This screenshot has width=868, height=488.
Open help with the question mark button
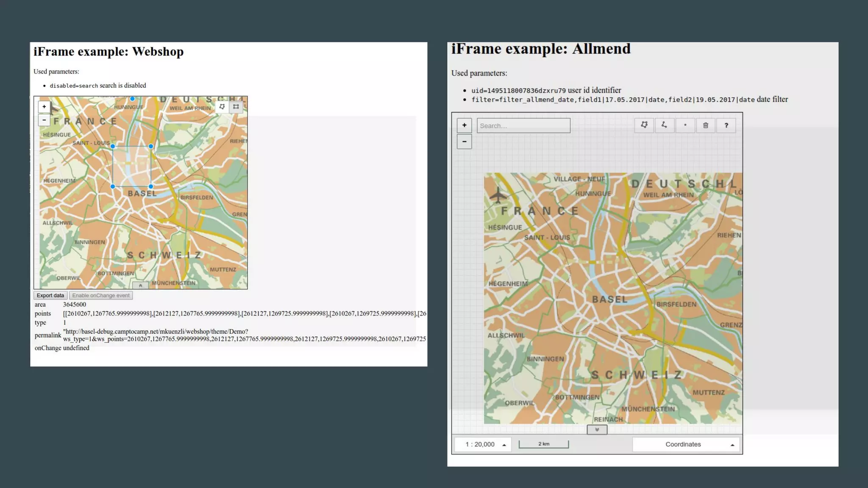coord(726,125)
